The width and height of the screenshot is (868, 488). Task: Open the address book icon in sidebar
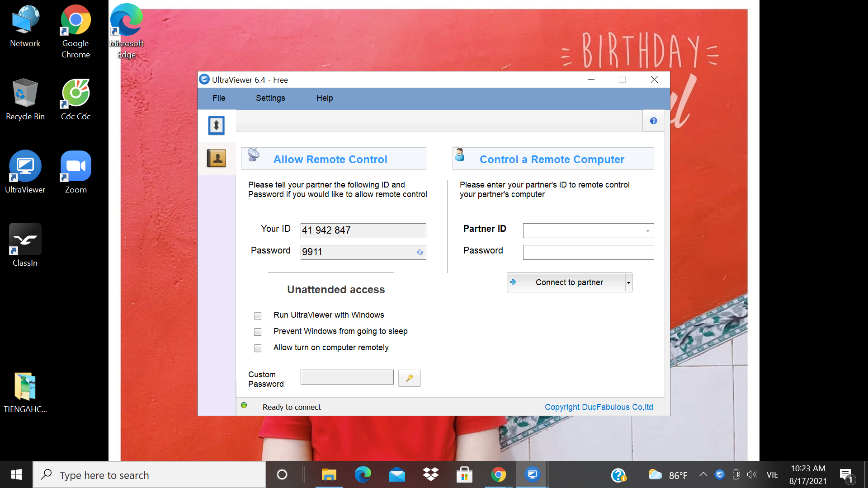216,158
